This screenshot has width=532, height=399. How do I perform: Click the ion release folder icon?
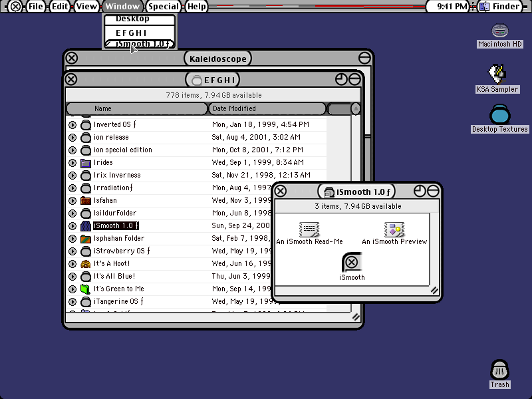click(x=86, y=138)
